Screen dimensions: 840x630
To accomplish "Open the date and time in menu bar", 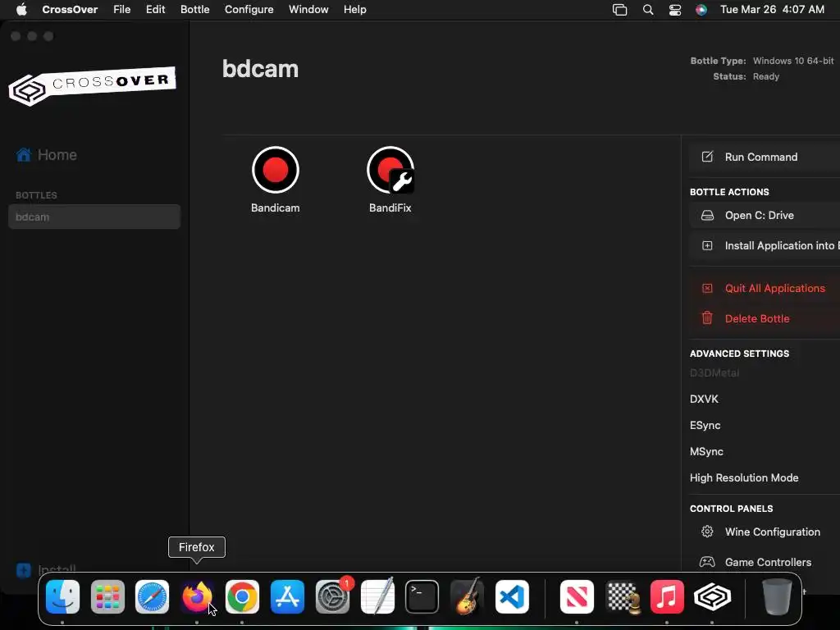I will 772,10.
